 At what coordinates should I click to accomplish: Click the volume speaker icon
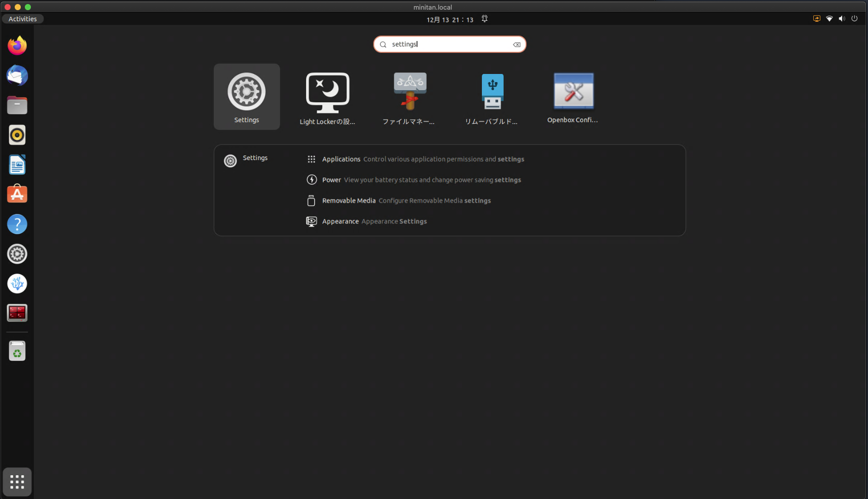(x=842, y=19)
